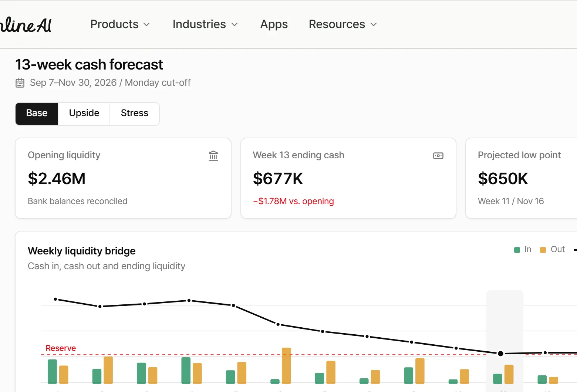
Task: Expand the Industries dropdown menu
Action: [x=205, y=24]
